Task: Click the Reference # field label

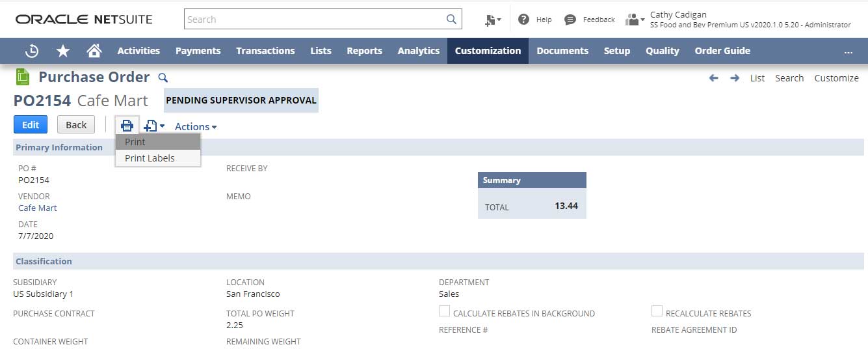Action: tap(464, 329)
